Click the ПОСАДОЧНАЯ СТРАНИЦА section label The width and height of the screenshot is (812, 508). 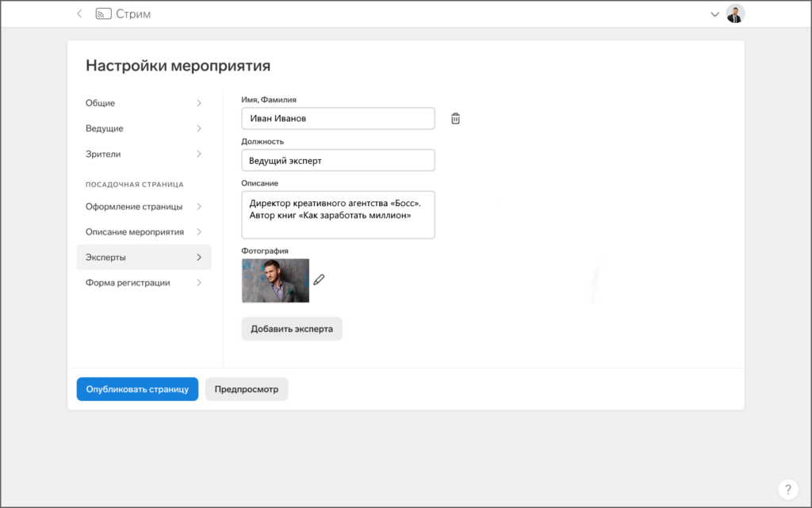[x=135, y=185]
